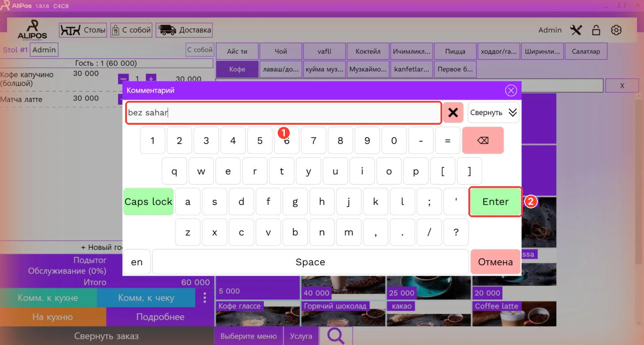Select the Coffee latte product

pyautogui.click(x=514, y=314)
